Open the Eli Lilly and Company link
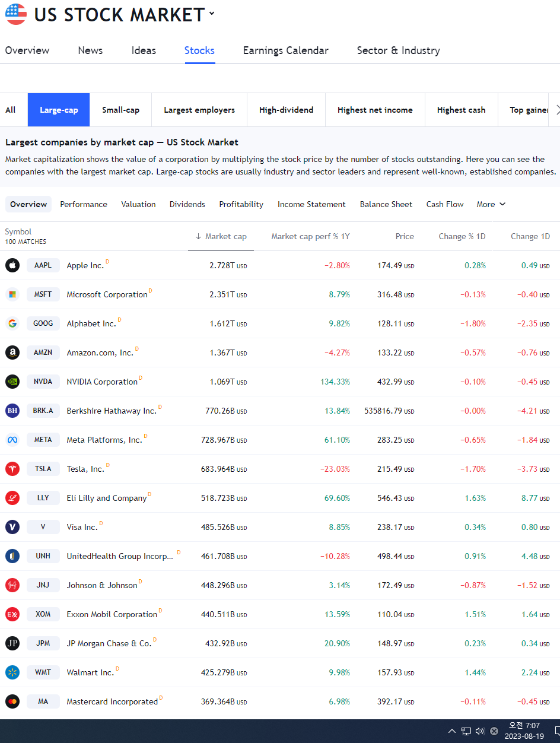The width and height of the screenshot is (560, 743). point(107,498)
